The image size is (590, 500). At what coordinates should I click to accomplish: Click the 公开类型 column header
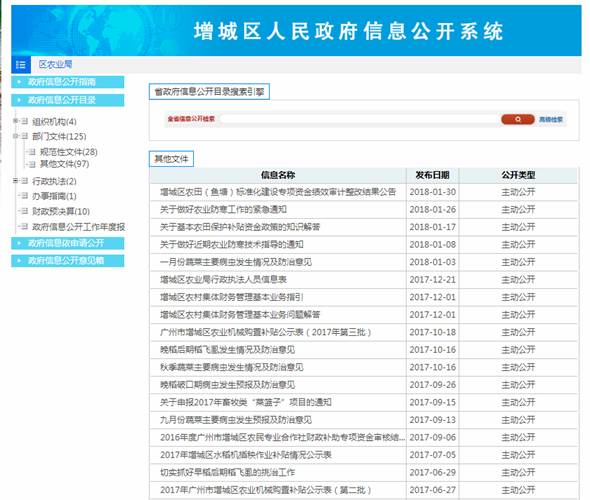(518, 175)
